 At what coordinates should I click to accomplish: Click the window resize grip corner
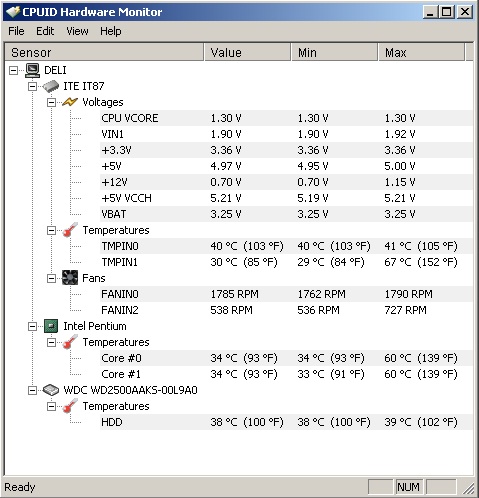(x=468, y=488)
